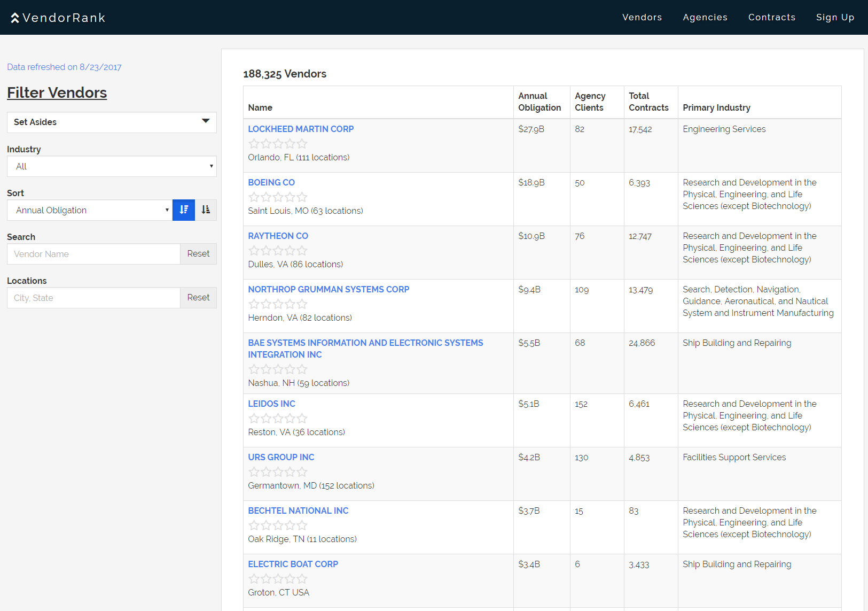Rate Raytheon Co three stars
The image size is (868, 611).
278,251
